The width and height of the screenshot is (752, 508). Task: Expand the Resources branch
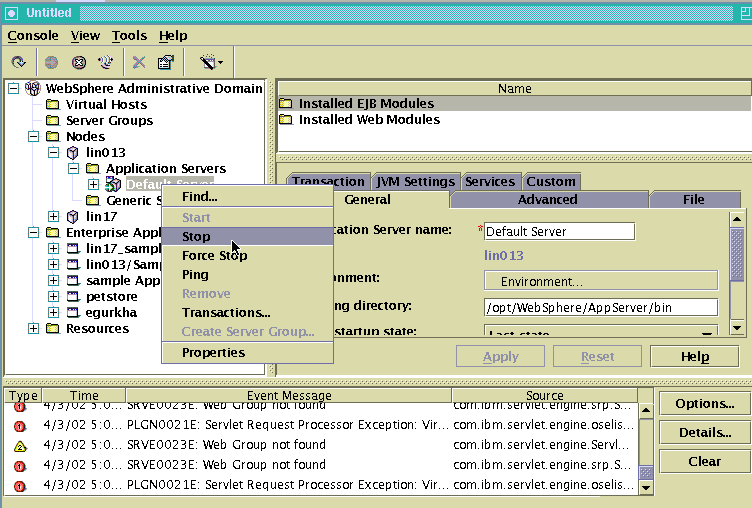tap(33, 329)
